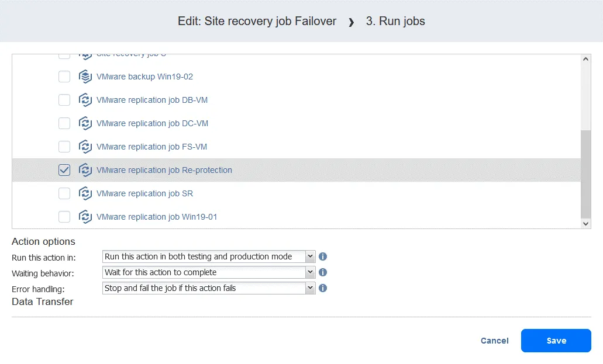
Task: Uncheck VMware replication job Re-protection
Action: [x=64, y=169]
